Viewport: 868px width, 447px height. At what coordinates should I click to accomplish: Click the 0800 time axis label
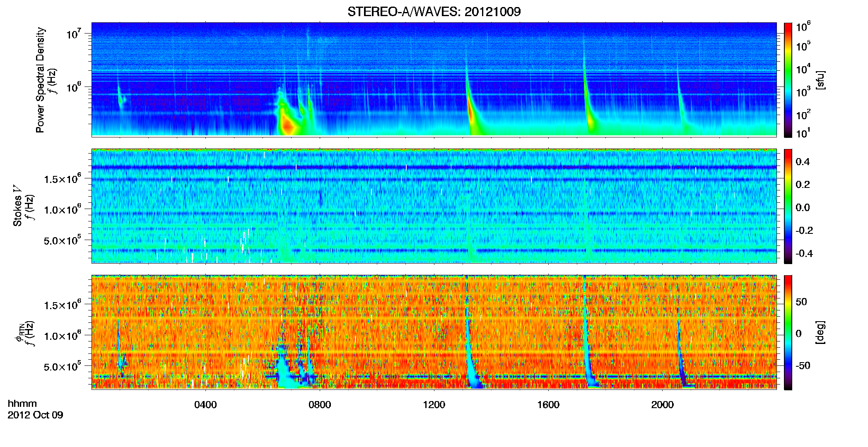coord(320,405)
